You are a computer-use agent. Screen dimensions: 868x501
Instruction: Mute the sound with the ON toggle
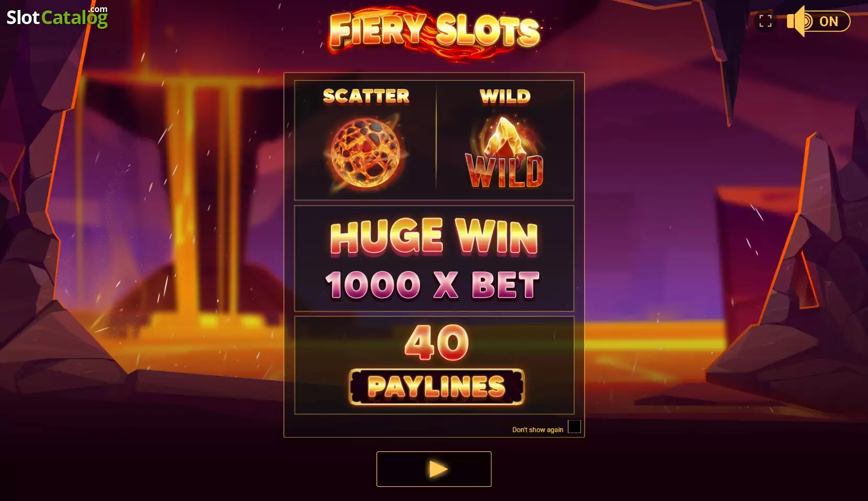point(819,21)
